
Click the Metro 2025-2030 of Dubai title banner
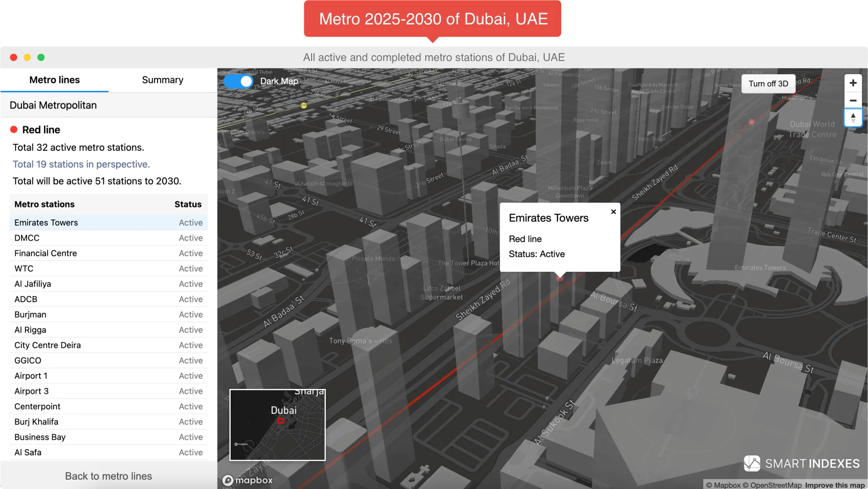tap(433, 19)
